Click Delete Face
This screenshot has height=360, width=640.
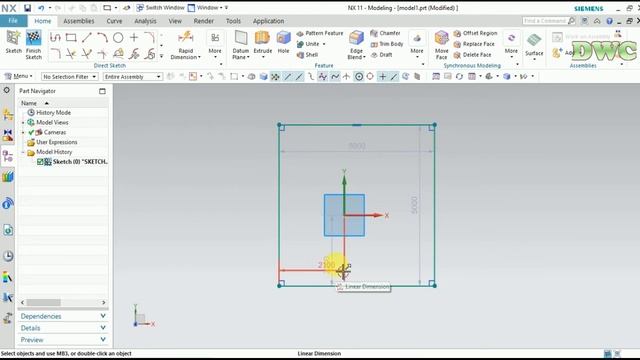click(x=472, y=55)
